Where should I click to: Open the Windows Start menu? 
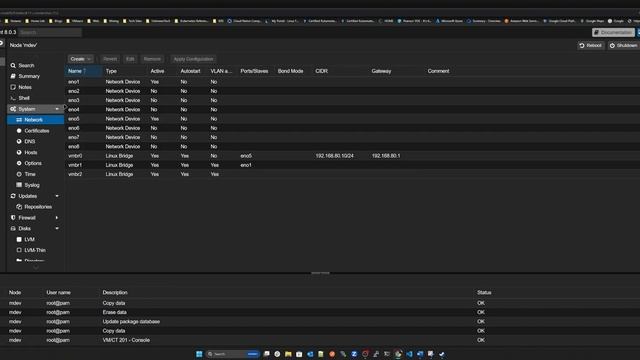point(199,354)
